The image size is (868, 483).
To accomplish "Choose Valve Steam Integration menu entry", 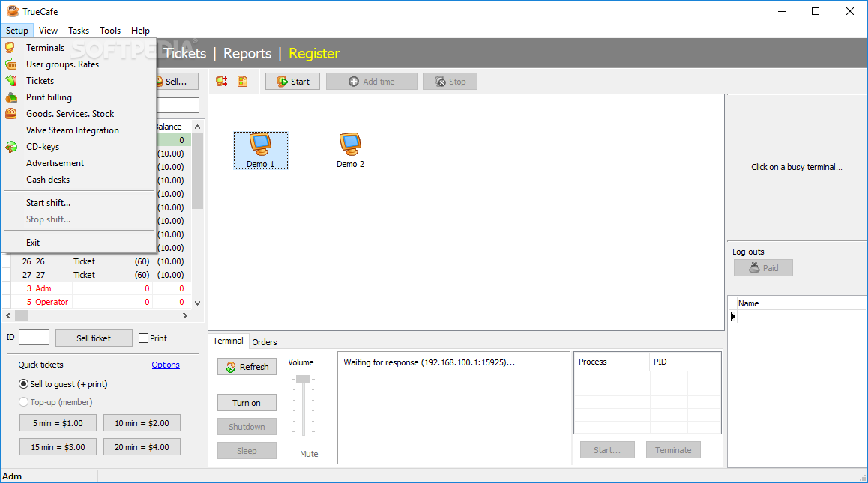I will (79, 130).
